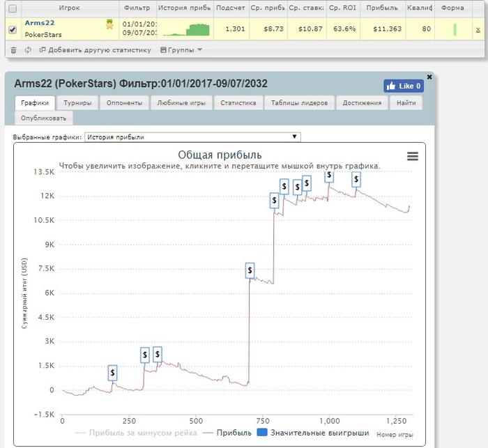Sort by the Ср. ROI column header
The height and width of the screenshot is (448, 488).
click(343, 8)
